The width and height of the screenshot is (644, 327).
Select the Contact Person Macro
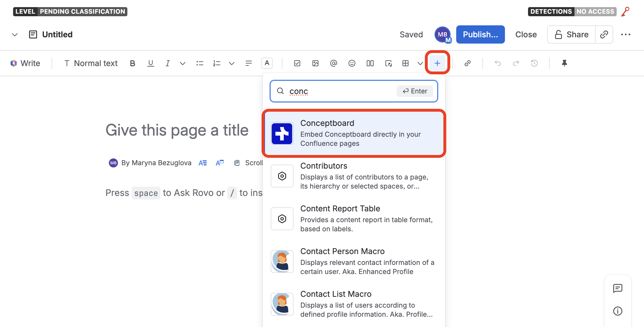[354, 261]
